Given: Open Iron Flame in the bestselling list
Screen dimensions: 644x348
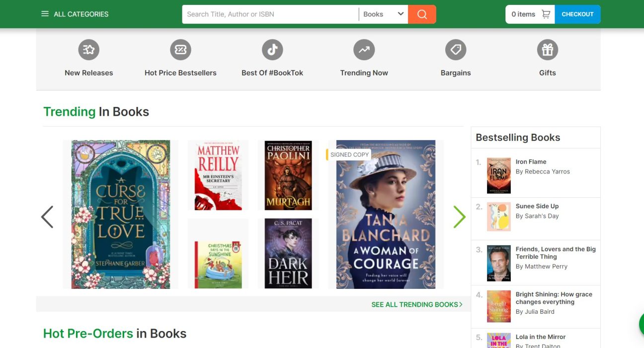Looking at the screenshot, I should pos(531,162).
